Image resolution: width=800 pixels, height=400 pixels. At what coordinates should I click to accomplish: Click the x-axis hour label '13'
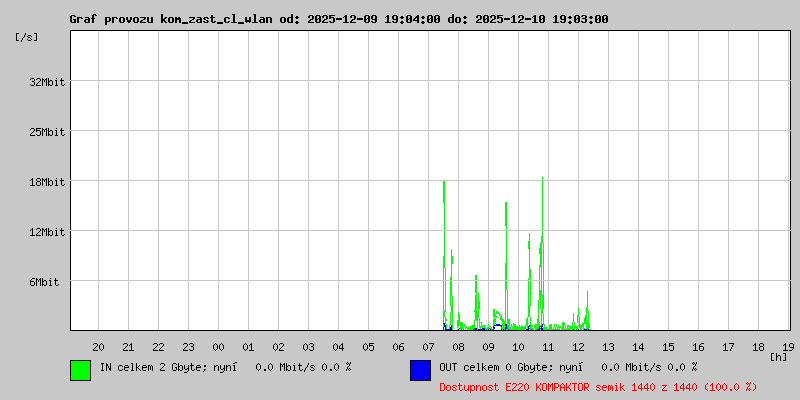609,347
